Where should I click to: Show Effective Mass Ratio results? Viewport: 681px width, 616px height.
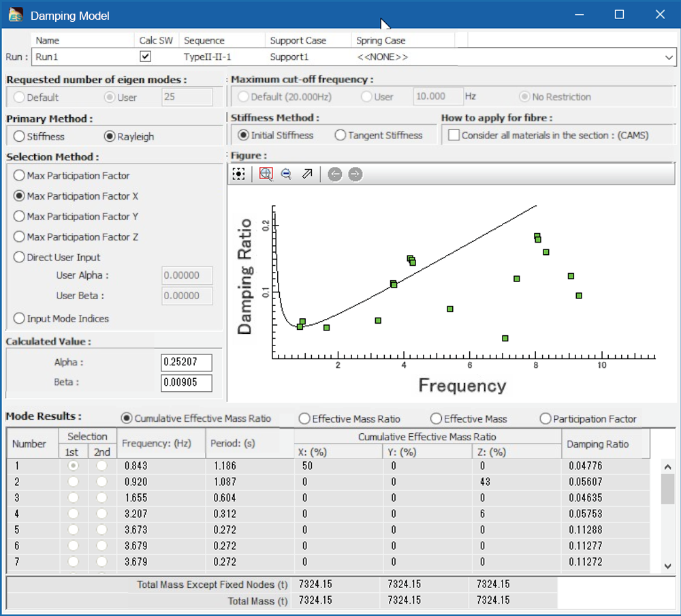[304, 418]
